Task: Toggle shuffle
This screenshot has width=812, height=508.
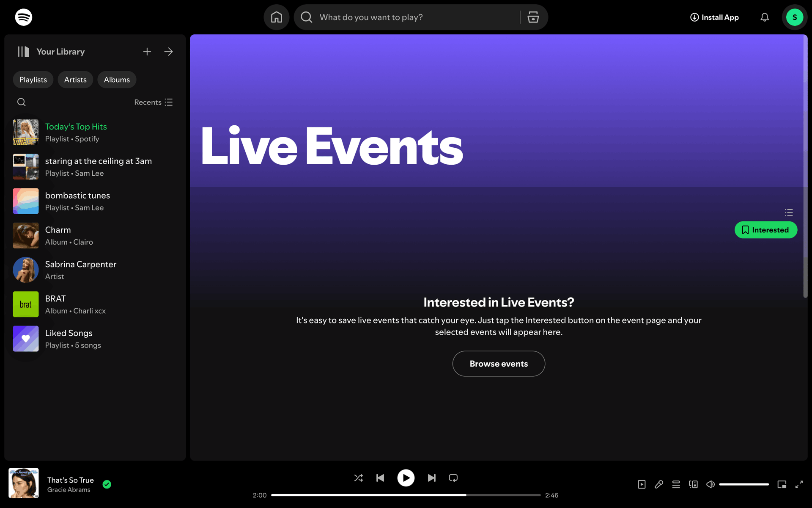Action: 359,478
